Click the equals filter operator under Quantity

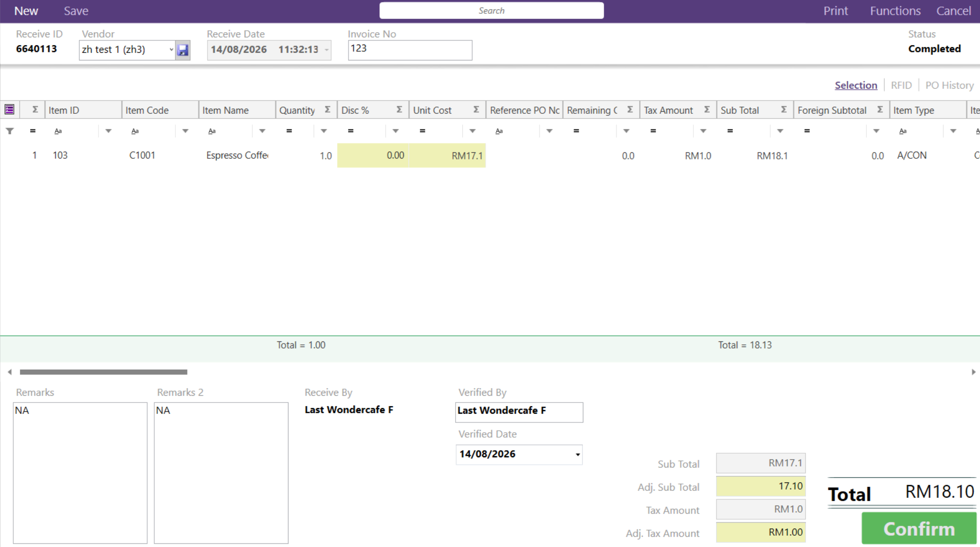coord(289,131)
